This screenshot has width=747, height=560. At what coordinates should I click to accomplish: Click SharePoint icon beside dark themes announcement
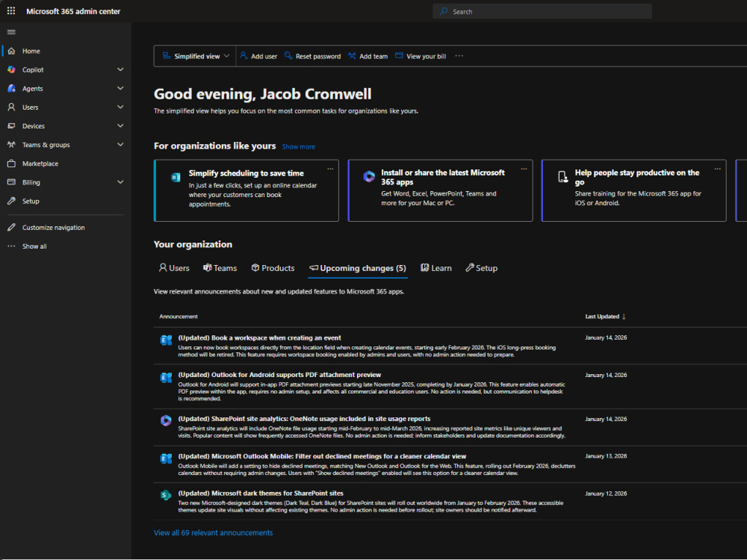click(x=166, y=495)
